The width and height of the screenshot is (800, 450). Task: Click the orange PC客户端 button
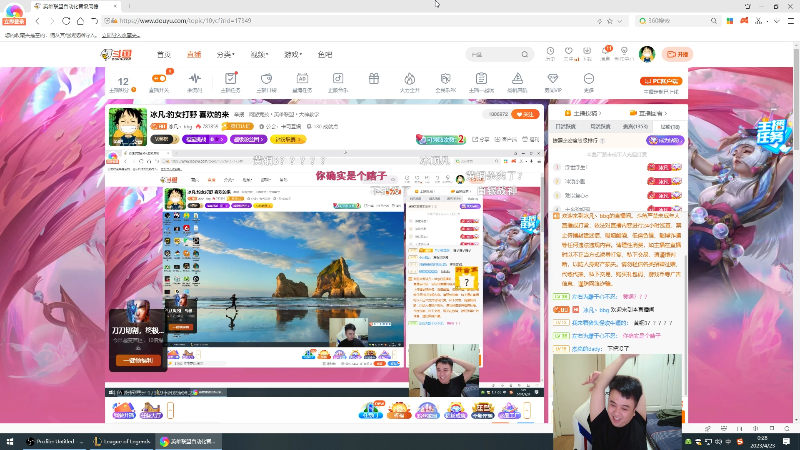661,81
